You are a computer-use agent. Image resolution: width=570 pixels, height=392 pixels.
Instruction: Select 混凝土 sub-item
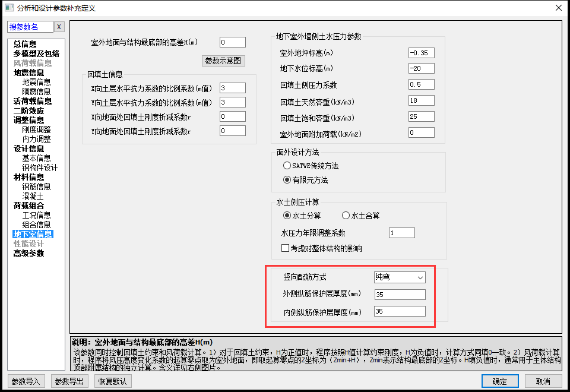[33, 196]
